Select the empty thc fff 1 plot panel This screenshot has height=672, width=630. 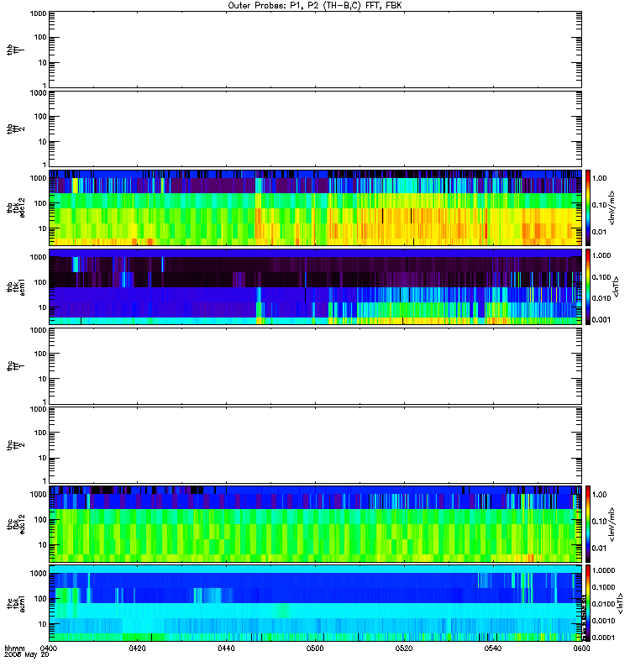tap(315, 366)
